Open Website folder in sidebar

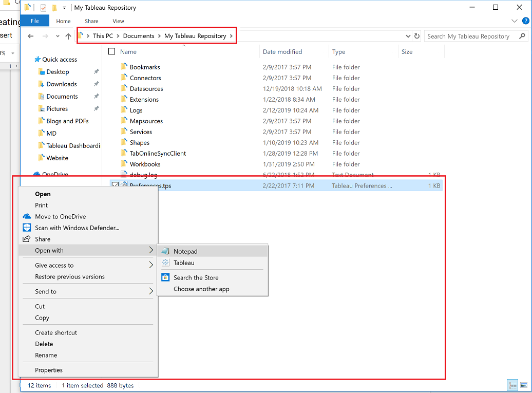pyautogui.click(x=57, y=158)
